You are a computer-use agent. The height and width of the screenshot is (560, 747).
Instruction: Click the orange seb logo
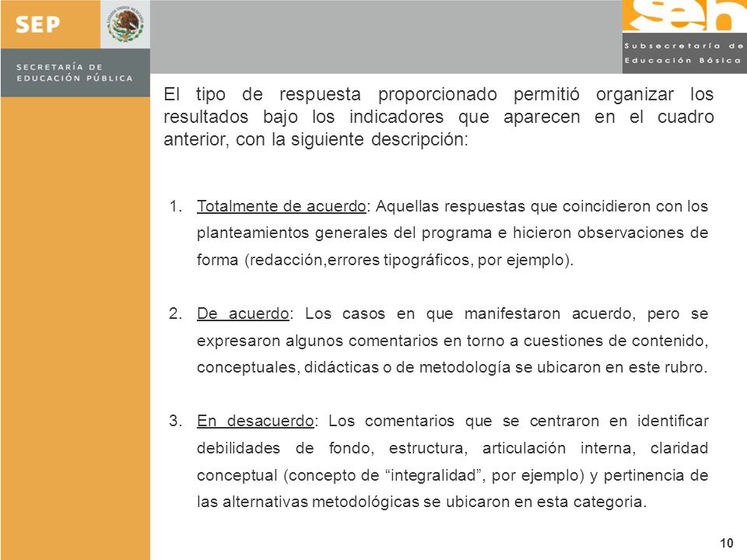pos(685,16)
